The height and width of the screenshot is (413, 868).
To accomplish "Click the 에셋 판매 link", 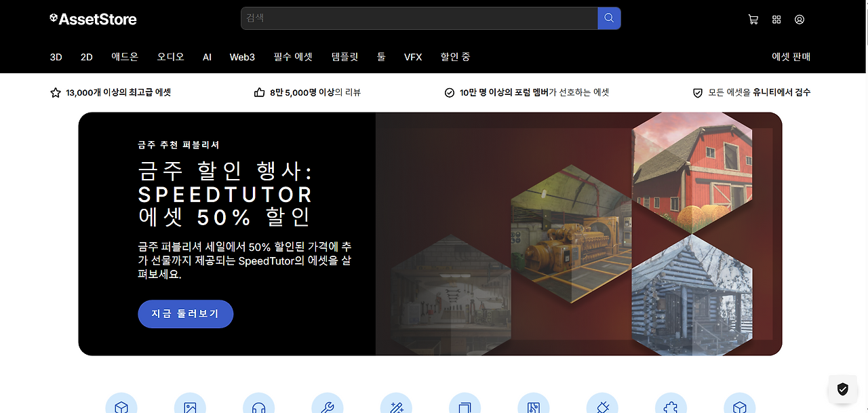I will [791, 57].
